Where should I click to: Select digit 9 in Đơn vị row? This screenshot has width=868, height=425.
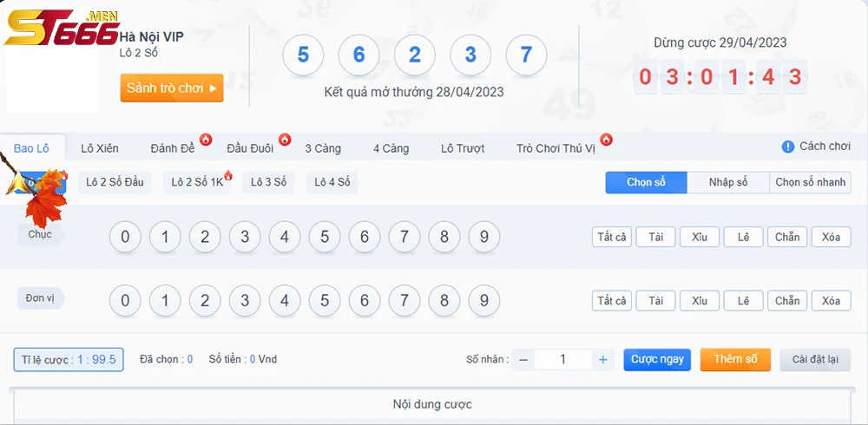(x=483, y=300)
